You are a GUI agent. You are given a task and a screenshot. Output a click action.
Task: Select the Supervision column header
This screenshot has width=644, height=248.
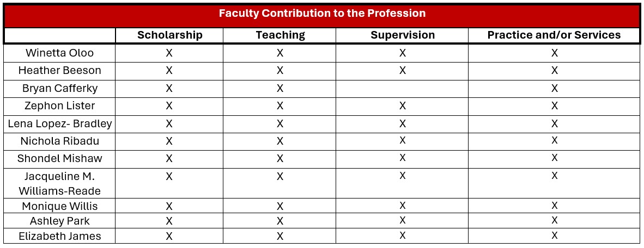[x=403, y=35]
